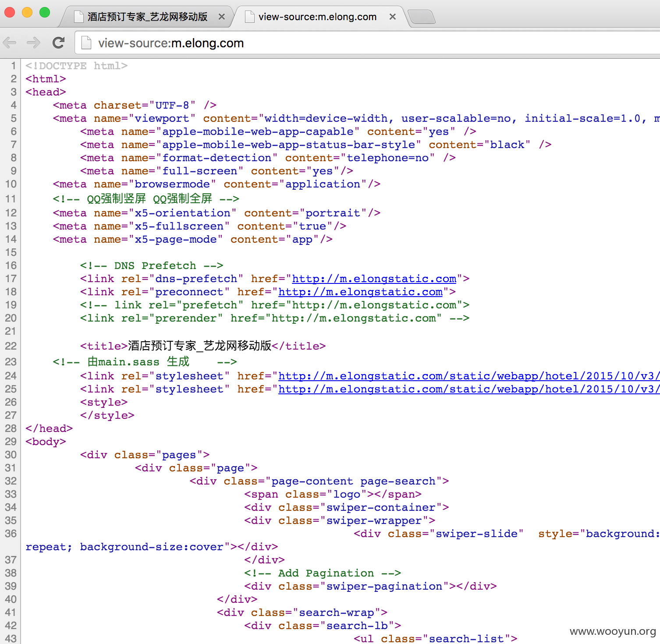The image size is (660, 644).
Task: Click the commented prefetch link on line 19
Action: tap(275, 305)
